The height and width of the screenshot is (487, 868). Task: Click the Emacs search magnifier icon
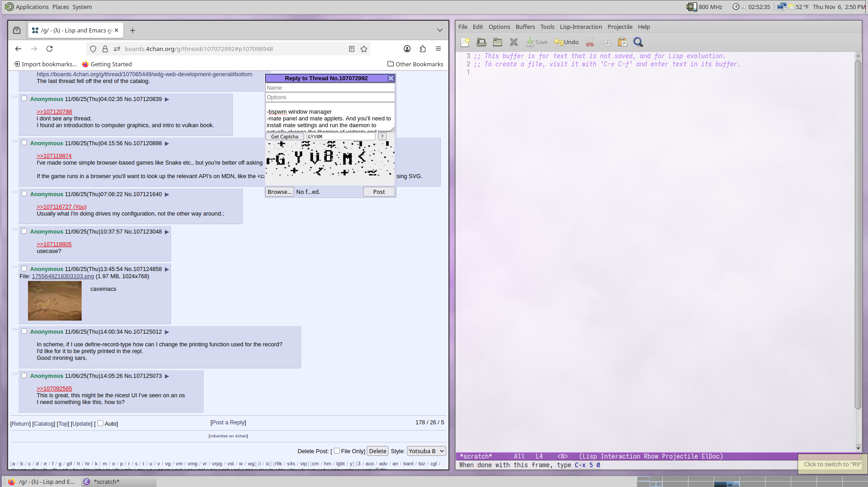coord(638,42)
